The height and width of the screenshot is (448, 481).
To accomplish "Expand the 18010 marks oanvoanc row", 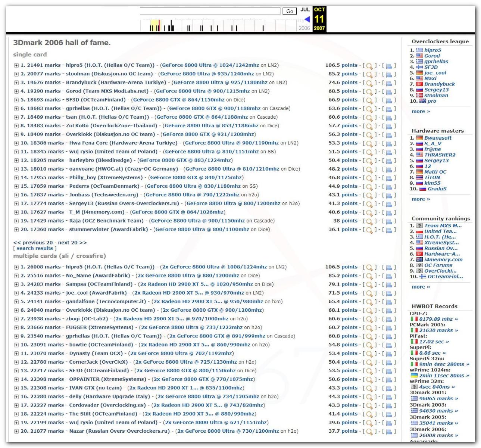I will click(x=16, y=169).
